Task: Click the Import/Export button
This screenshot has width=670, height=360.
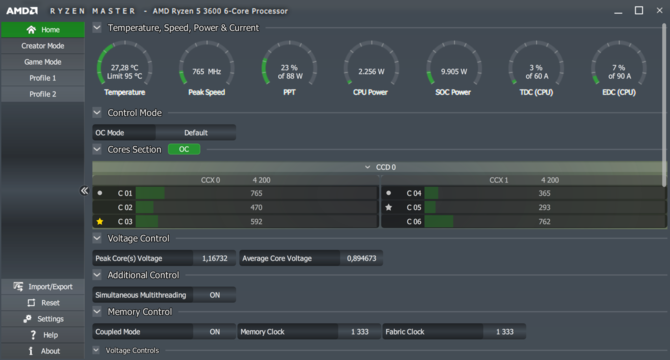Action: coord(43,287)
